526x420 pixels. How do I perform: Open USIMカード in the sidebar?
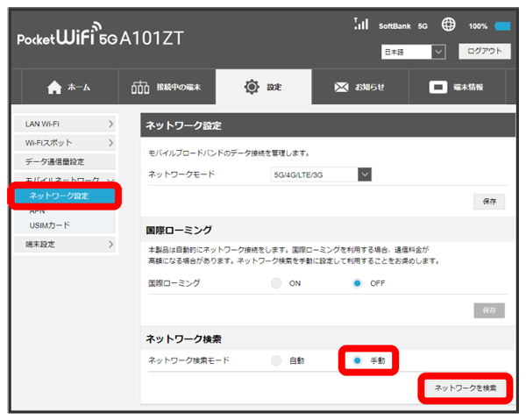pyautogui.click(x=49, y=225)
